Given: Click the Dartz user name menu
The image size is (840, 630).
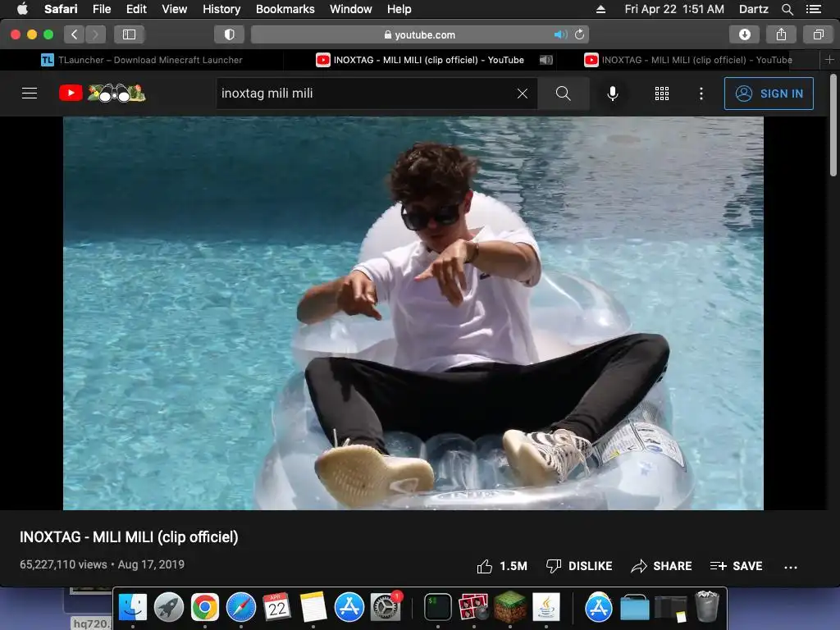Looking at the screenshot, I should click(753, 9).
